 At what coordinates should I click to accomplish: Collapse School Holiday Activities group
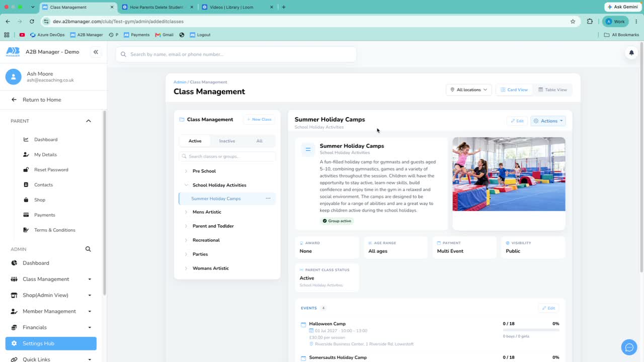point(186,185)
